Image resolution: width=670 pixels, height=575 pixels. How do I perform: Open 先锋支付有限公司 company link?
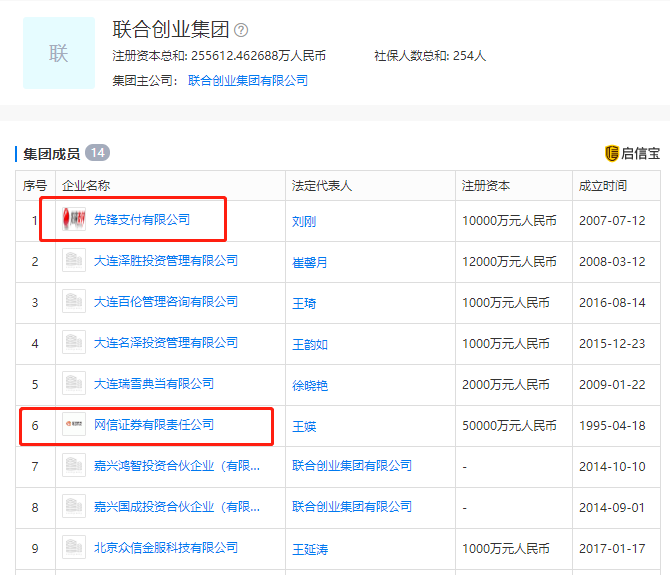coord(142,220)
